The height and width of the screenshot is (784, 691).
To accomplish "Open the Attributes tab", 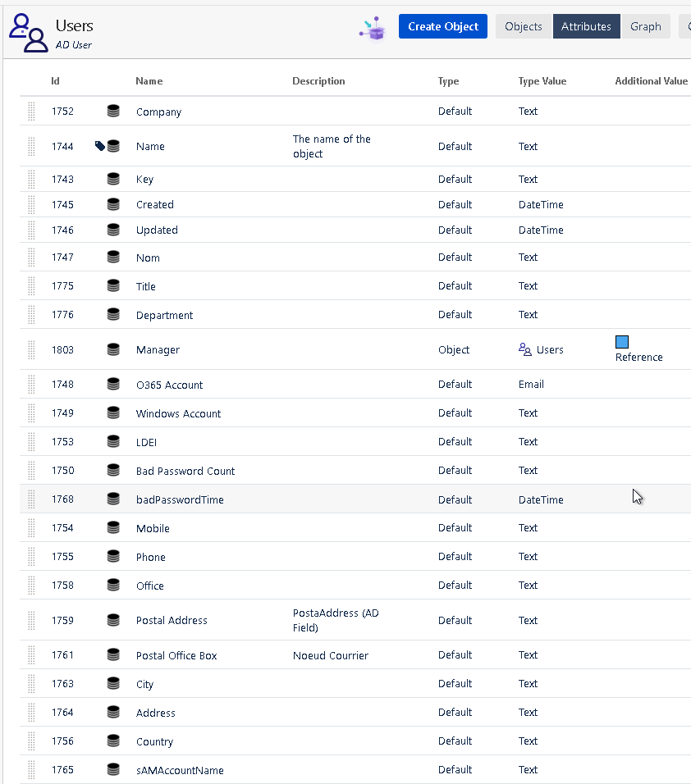I will [586, 25].
